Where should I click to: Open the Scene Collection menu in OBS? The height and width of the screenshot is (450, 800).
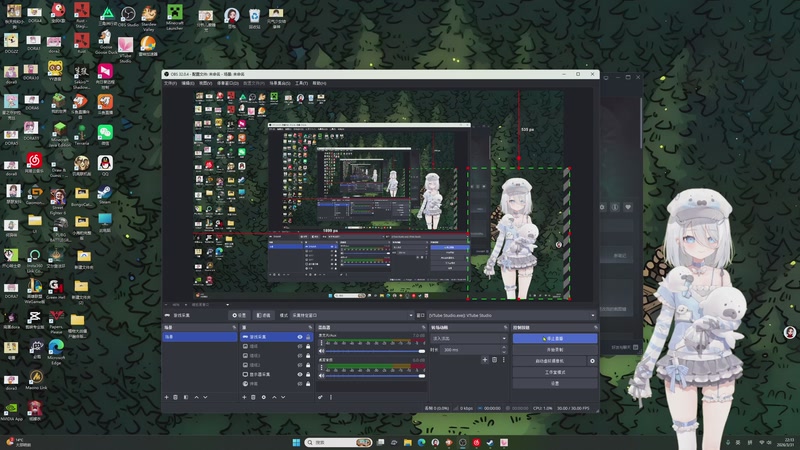click(280, 83)
